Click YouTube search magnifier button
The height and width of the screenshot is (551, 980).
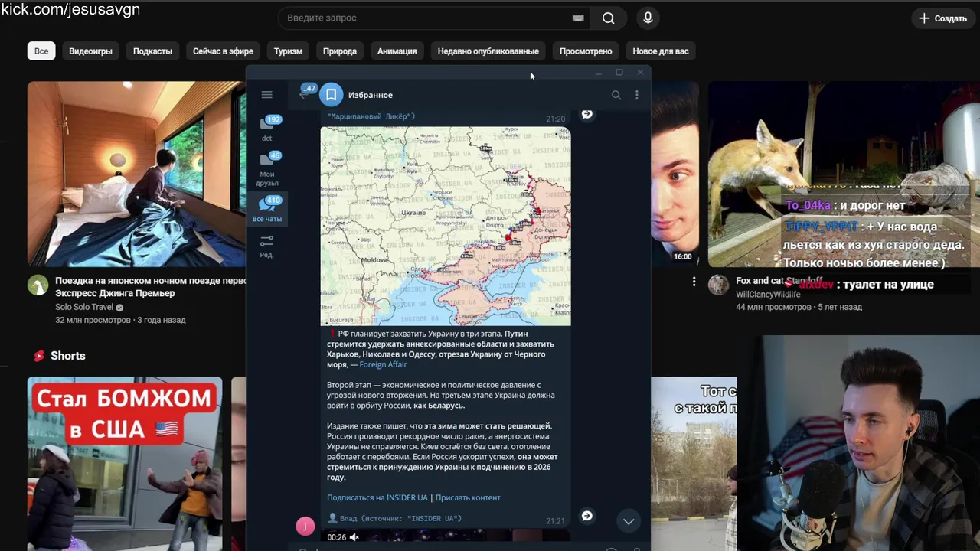[x=609, y=18]
